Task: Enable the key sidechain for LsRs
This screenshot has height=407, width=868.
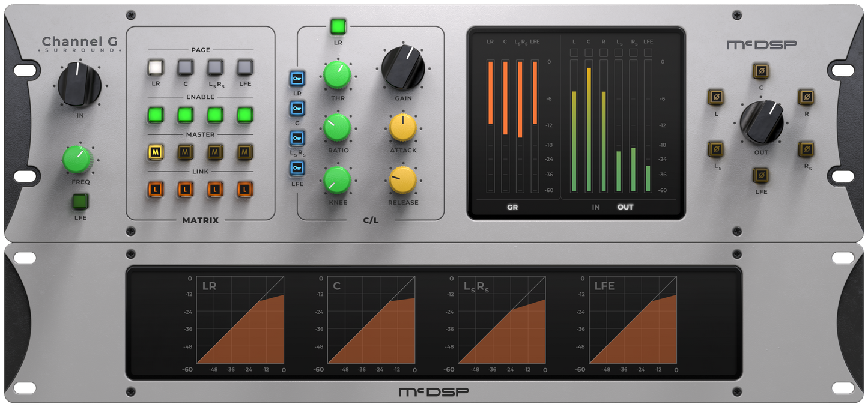Action: [x=297, y=138]
